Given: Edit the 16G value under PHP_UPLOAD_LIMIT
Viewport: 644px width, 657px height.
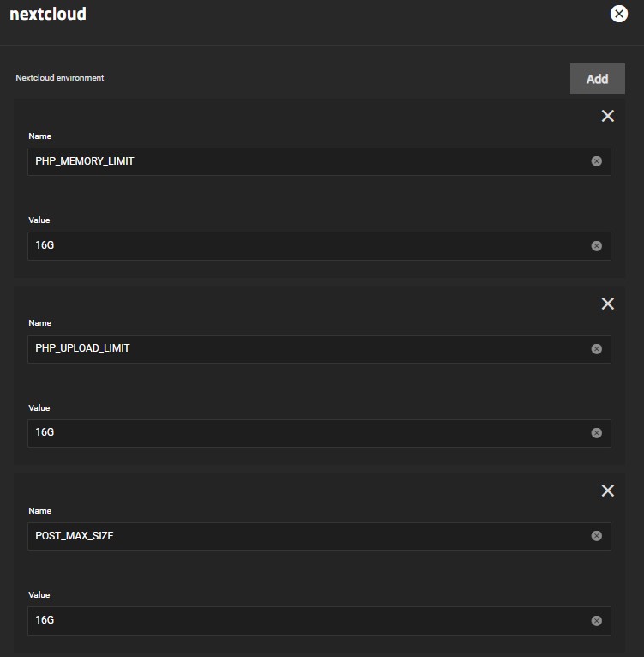Looking at the screenshot, I should point(300,433).
